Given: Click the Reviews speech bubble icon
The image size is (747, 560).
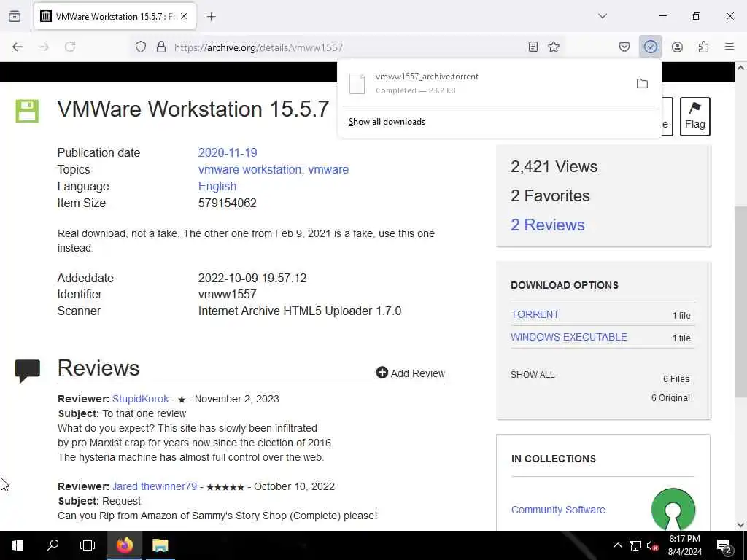Looking at the screenshot, I should tap(27, 371).
